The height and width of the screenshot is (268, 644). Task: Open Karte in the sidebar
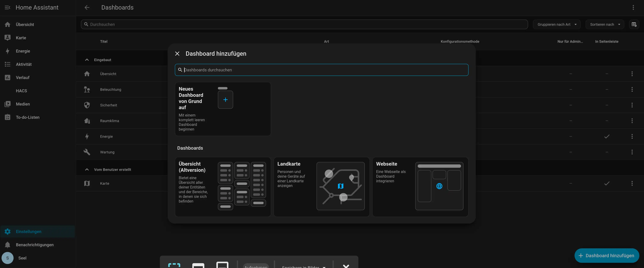point(37,38)
